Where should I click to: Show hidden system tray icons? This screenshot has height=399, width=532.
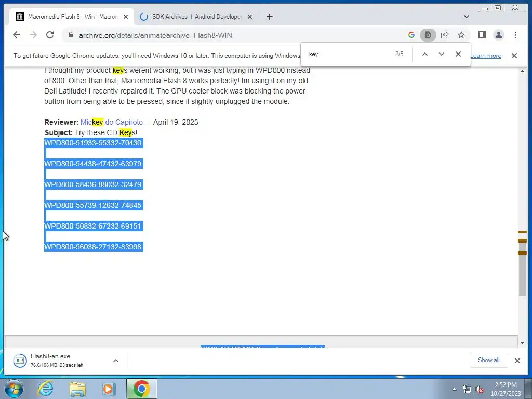[454, 389]
